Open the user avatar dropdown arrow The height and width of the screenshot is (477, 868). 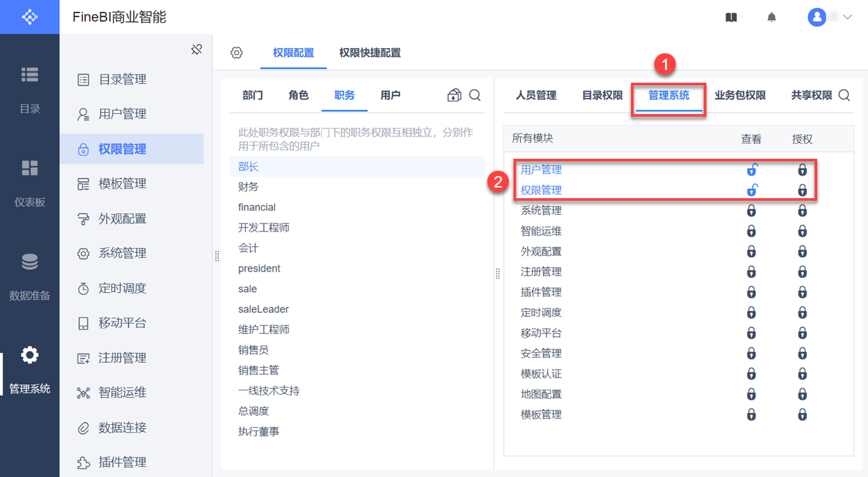[848, 17]
